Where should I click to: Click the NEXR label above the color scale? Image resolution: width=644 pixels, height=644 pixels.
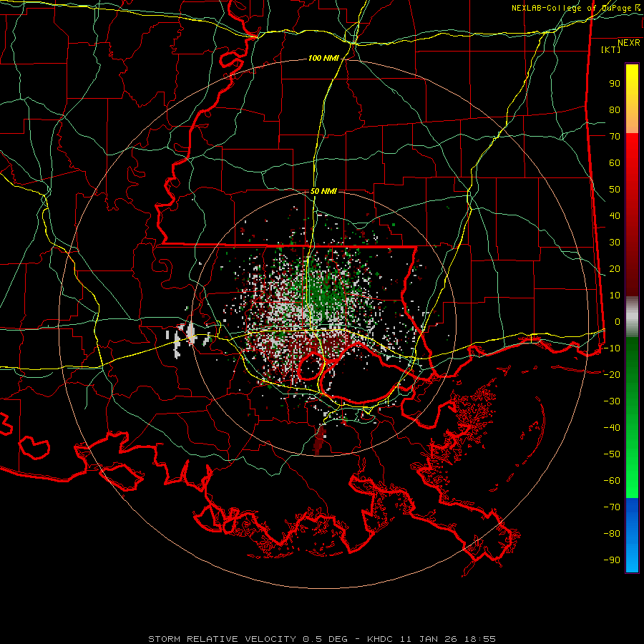pyautogui.click(x=629, y=43)
